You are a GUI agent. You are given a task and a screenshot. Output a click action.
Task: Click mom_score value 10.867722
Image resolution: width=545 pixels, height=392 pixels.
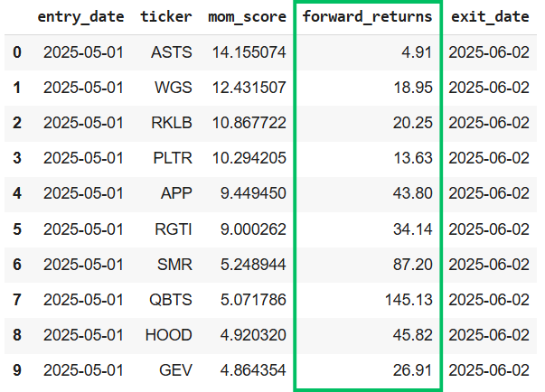tap(249, 123)
